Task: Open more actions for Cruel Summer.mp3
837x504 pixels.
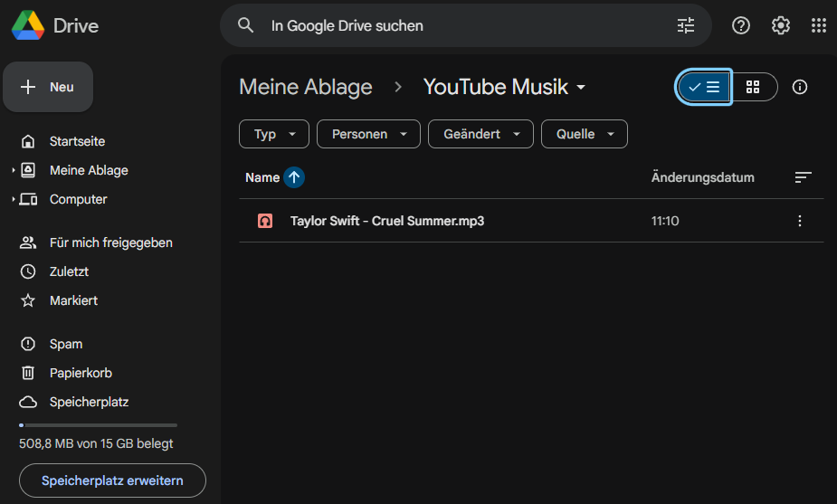Action: pyautogui.click(x=799, y=221)
